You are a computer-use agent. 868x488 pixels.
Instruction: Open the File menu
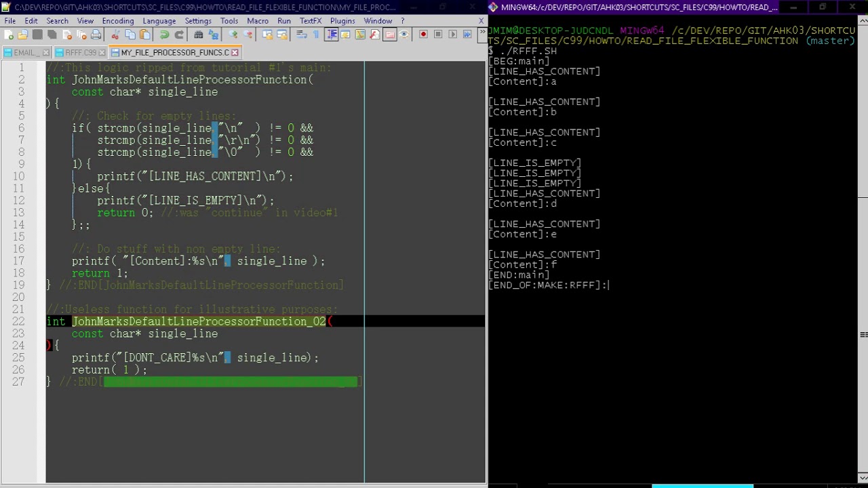tap(10, 21)
